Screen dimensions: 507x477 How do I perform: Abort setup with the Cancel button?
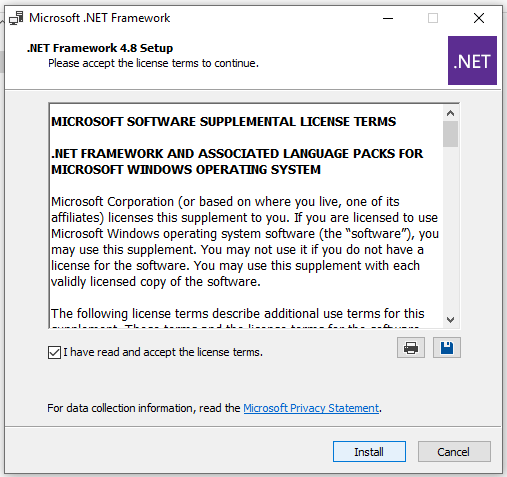[x=454, y=452]
